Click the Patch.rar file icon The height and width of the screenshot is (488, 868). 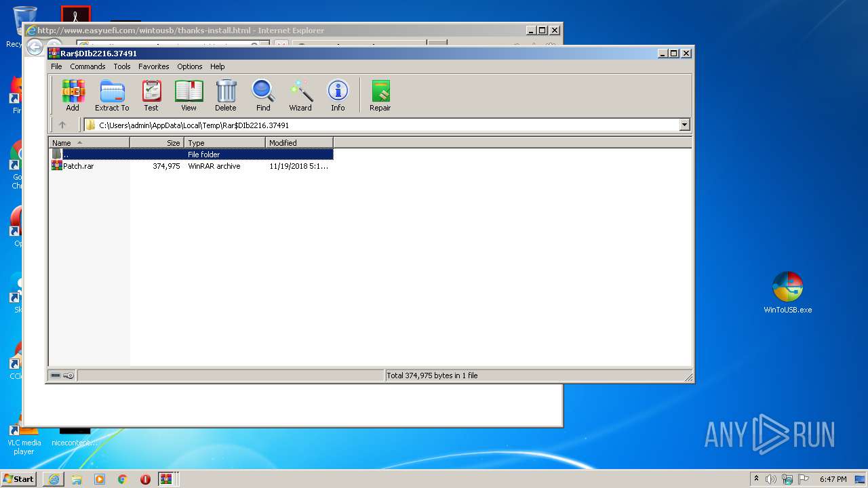click(x=57, y=165)
